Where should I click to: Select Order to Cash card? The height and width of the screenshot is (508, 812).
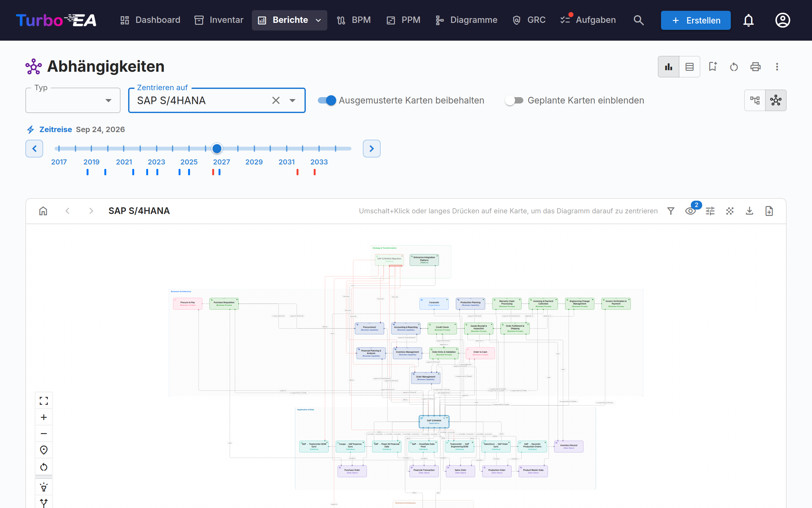480,353
